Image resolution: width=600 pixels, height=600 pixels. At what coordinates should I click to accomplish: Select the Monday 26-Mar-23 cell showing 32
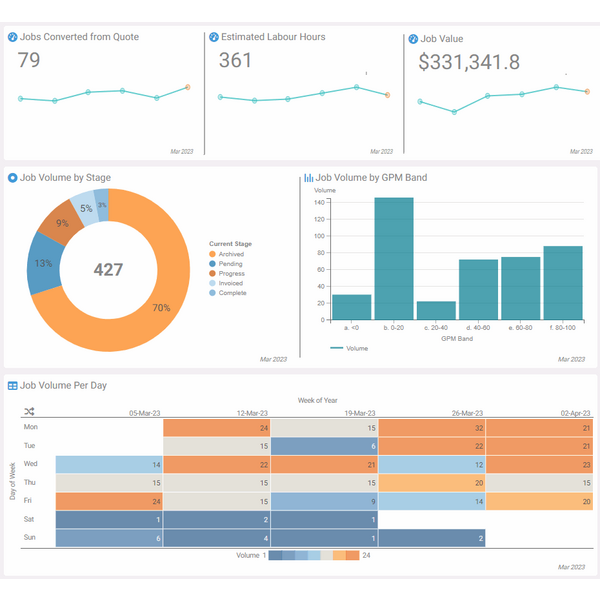click(x=432, y=428)
